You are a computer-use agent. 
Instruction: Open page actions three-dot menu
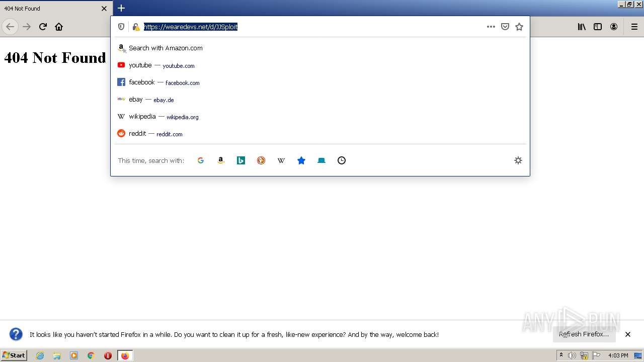(x=491, y=27)
